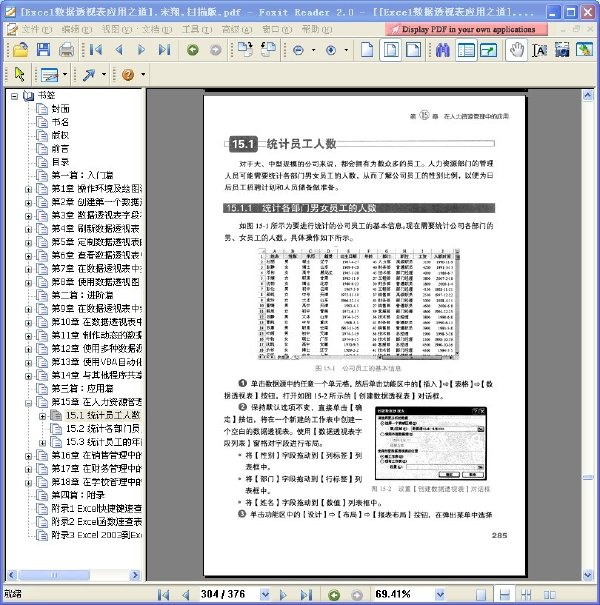600x605 pixels.
Task: Open the page number dropdown in status bar
Action: 265,595
